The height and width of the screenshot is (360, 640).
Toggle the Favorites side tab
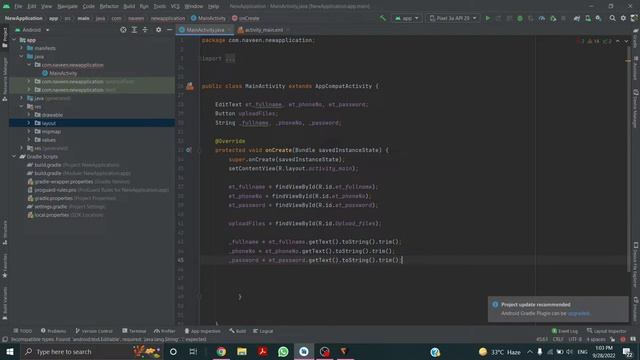coord(4,265)
